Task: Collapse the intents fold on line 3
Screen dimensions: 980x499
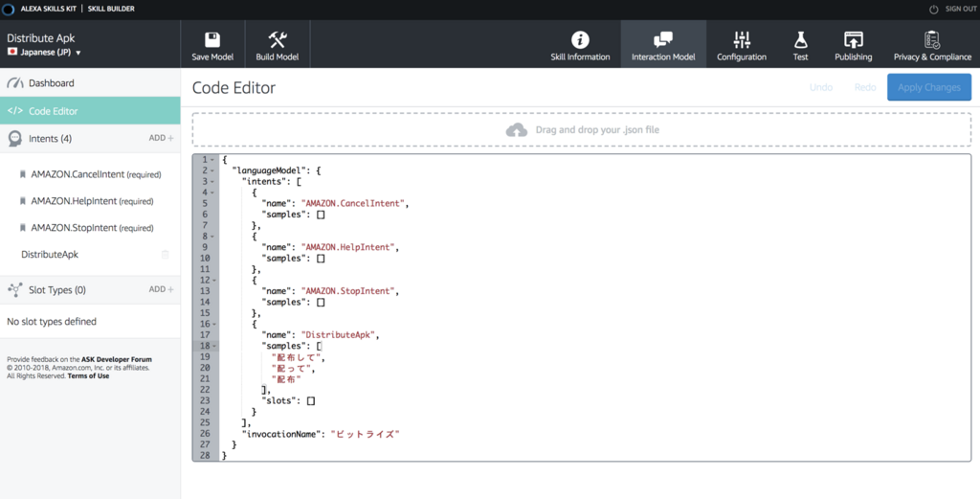Action: coord(212,182)
